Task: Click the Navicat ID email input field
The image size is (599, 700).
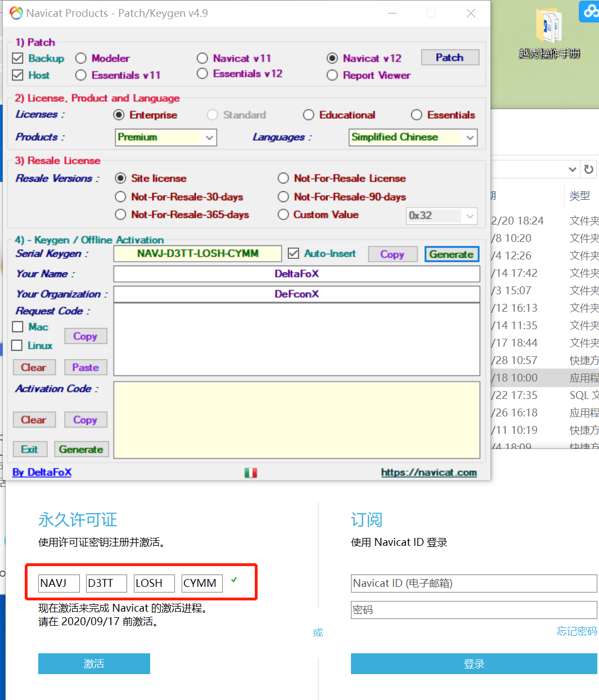Action: [474, 584]
